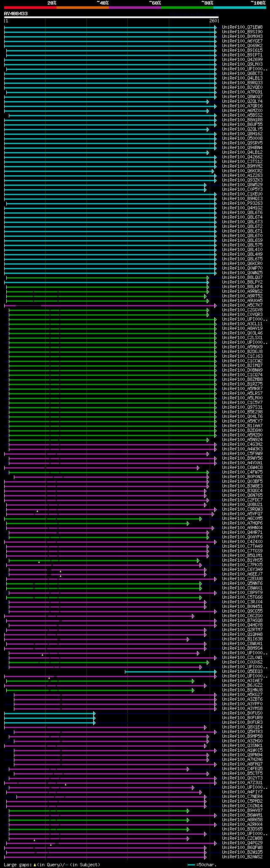Select hit label UniRef100_Q8H162
270x868 pixels.
(242, 134)
